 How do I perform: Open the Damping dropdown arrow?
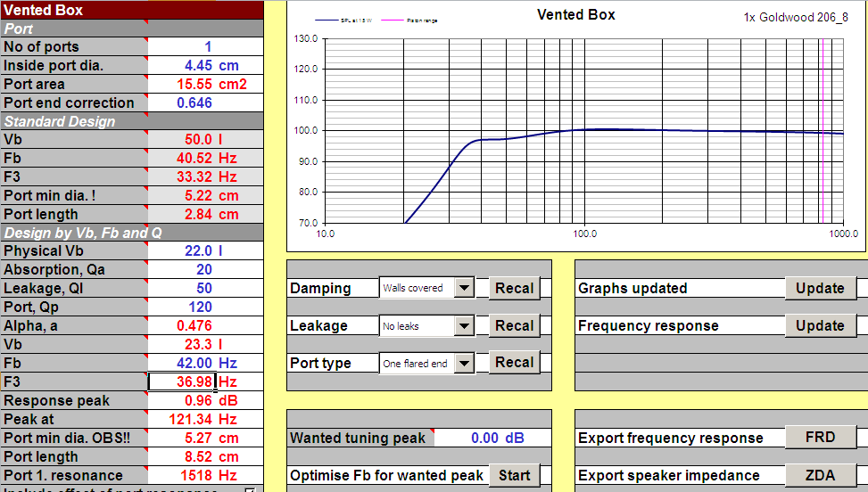465,288
